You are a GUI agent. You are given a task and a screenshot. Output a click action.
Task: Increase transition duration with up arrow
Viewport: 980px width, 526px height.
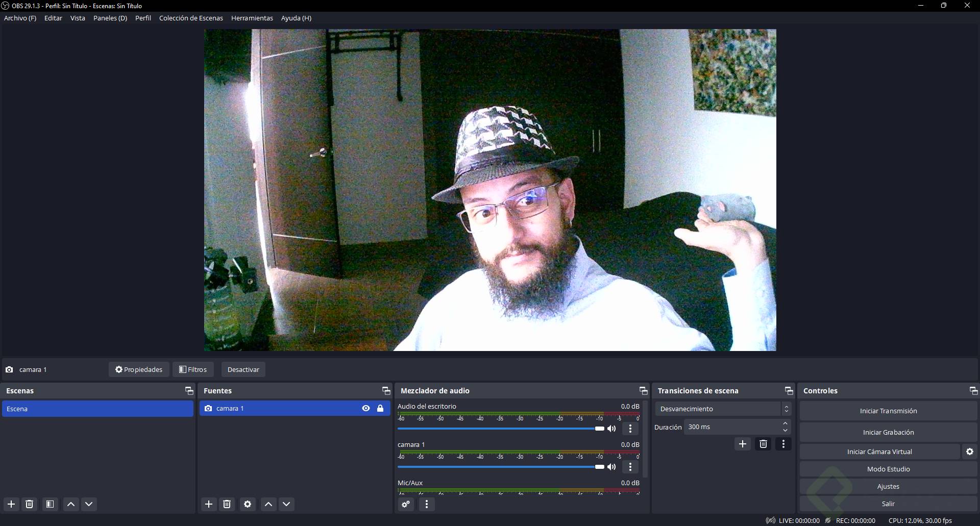click(786, 423)
